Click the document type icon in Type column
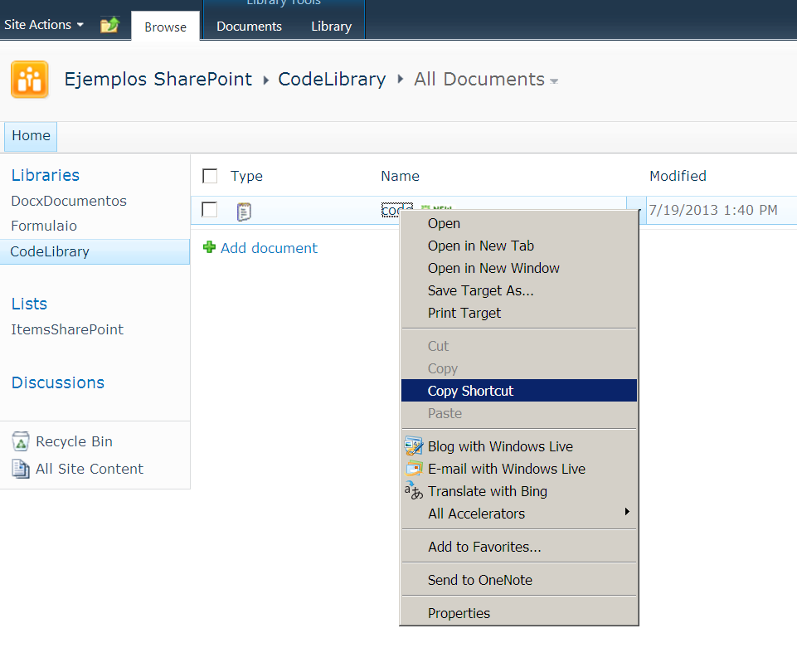This screenshot has width=797, height=672. click(x=244, y=212)
